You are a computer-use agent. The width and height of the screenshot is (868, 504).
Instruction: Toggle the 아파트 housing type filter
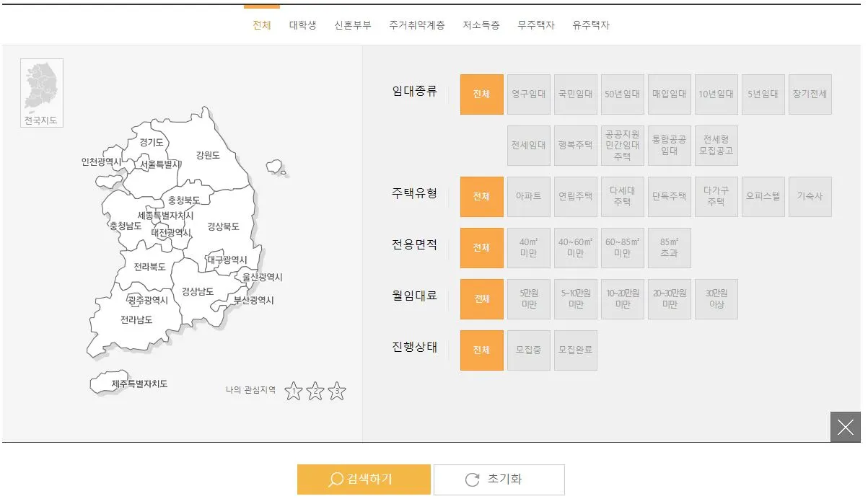pos(528,196)
